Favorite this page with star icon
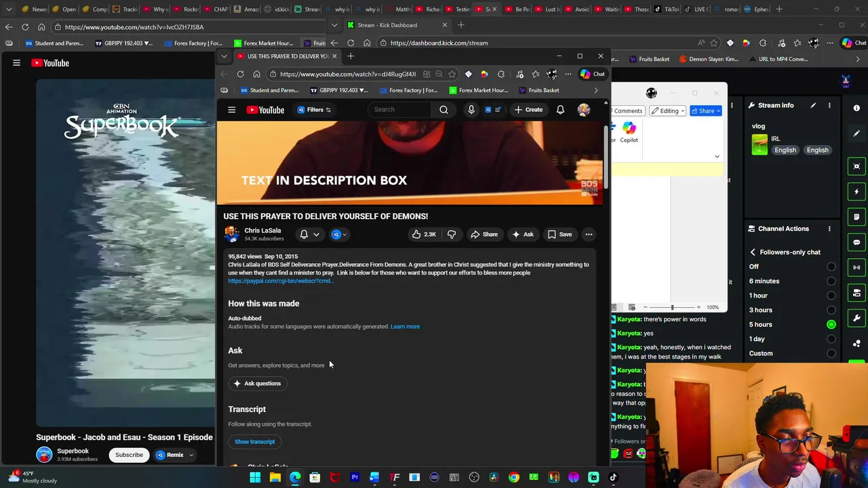Screen dimensions: 868x488 (x=452, y=74)
